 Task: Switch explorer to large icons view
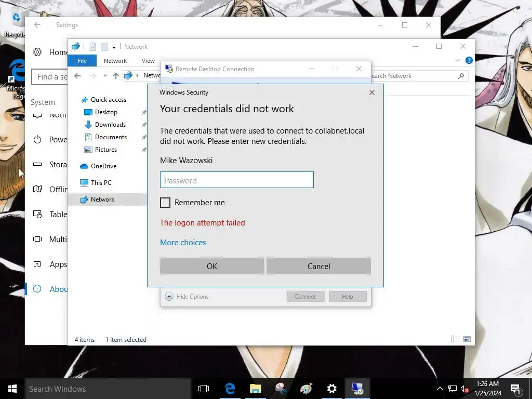click(467, 339)
